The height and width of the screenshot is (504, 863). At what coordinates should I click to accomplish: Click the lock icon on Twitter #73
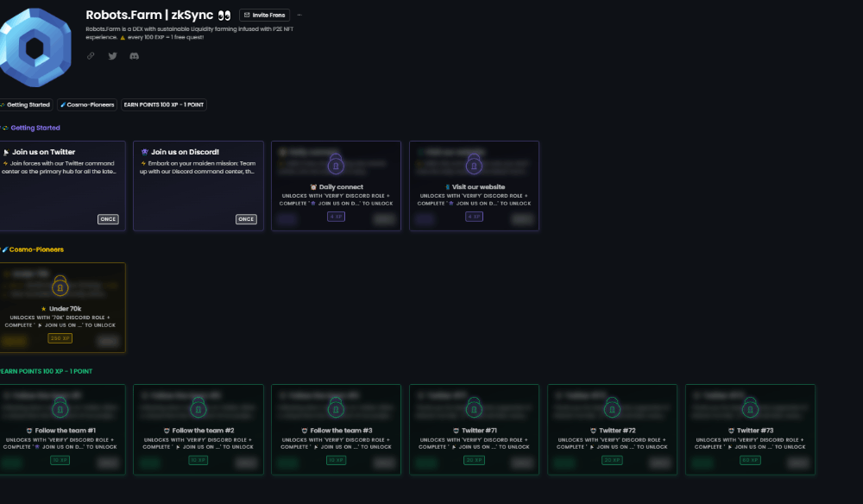[750, 407]
